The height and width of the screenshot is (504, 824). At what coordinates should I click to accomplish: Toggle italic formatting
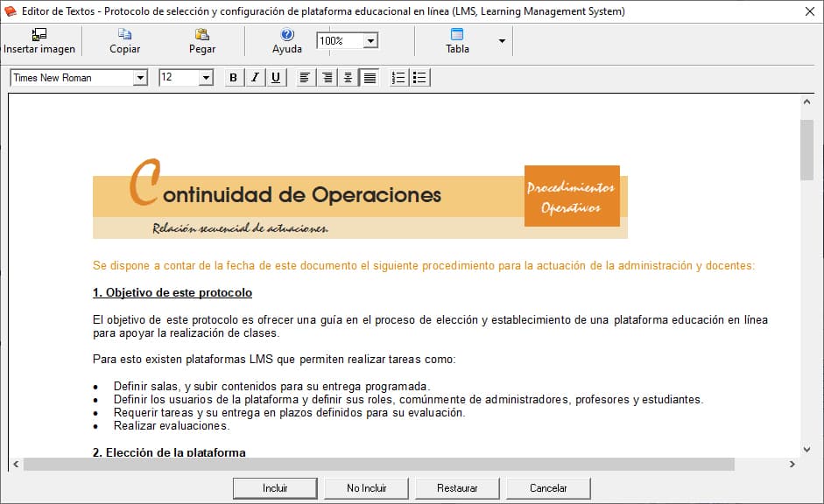click(x=255, y=78)
